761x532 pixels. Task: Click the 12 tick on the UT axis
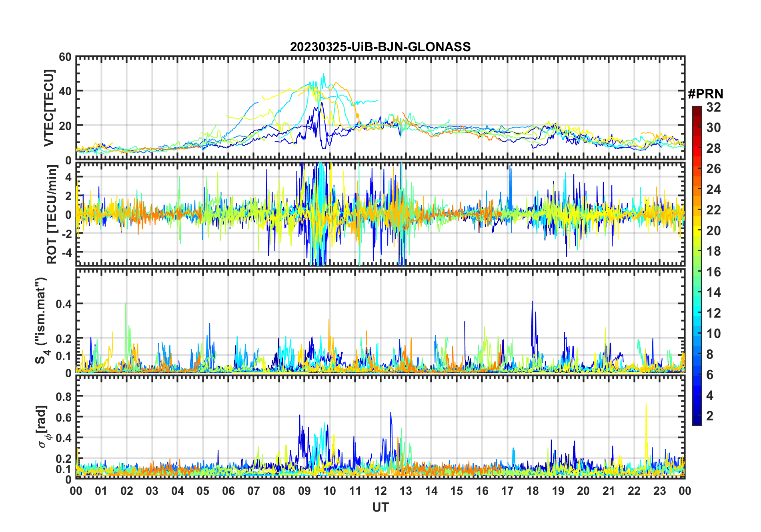[x=380, y=491]
